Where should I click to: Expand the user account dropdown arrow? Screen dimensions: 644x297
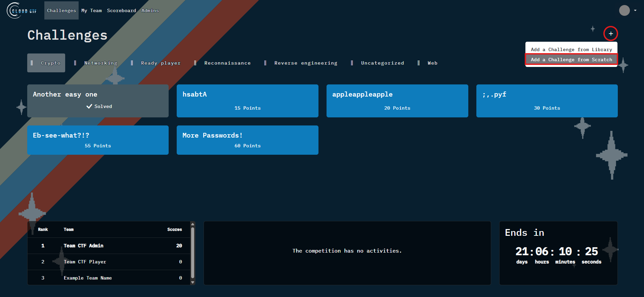(x=635, y=10)
